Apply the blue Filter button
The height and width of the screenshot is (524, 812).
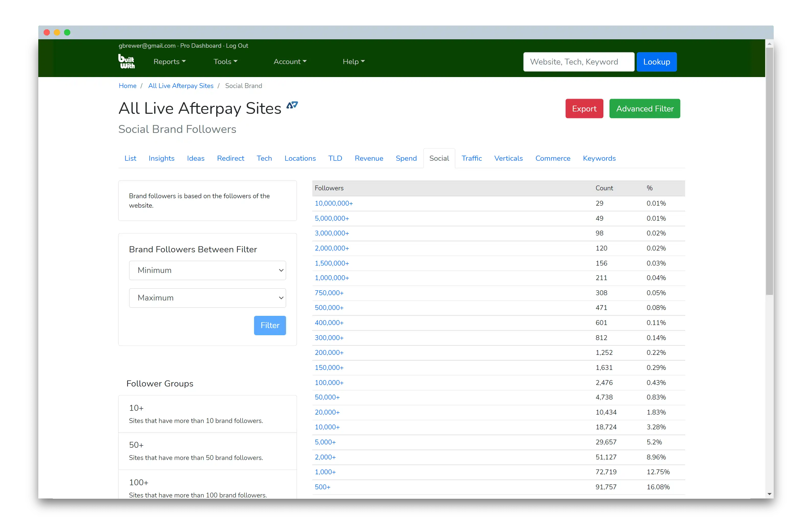pos(270,325)
